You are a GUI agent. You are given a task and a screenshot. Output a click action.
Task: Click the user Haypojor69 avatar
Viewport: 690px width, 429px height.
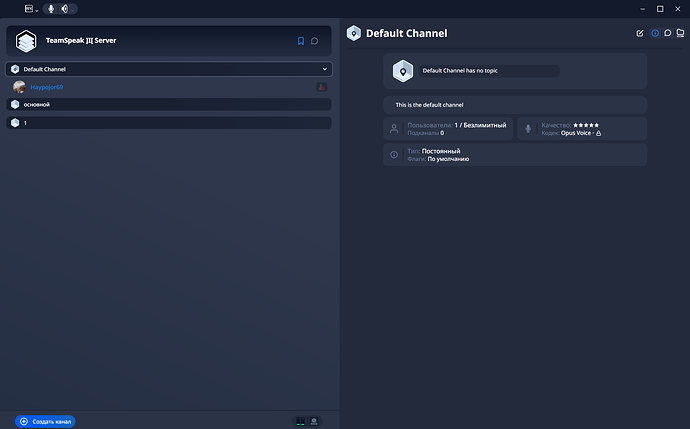(19, 87)
